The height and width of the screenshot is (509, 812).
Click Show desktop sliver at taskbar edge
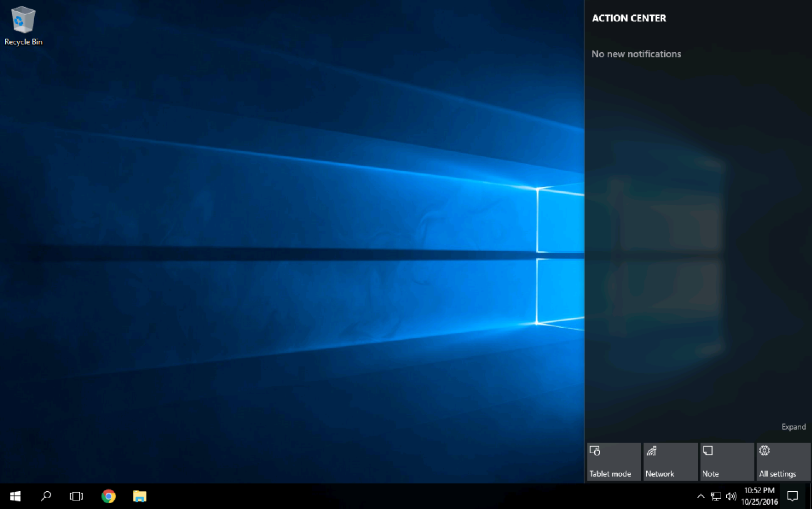tap(810, 496)
